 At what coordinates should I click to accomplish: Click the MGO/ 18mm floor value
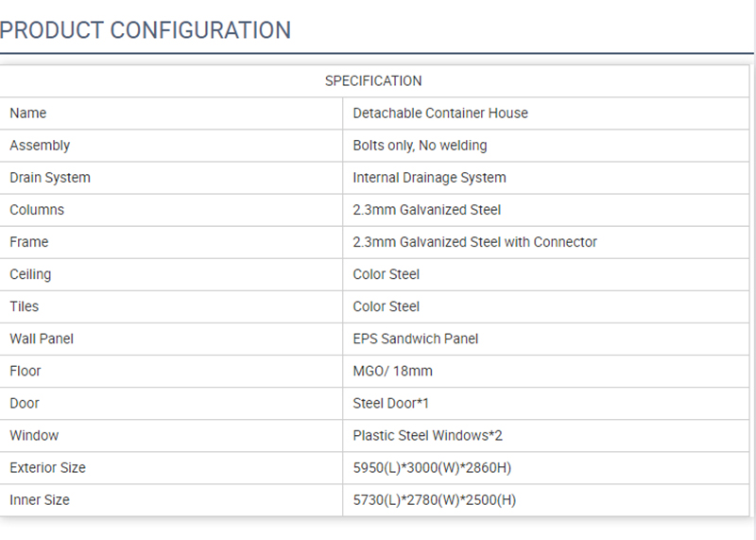[392, 371]
